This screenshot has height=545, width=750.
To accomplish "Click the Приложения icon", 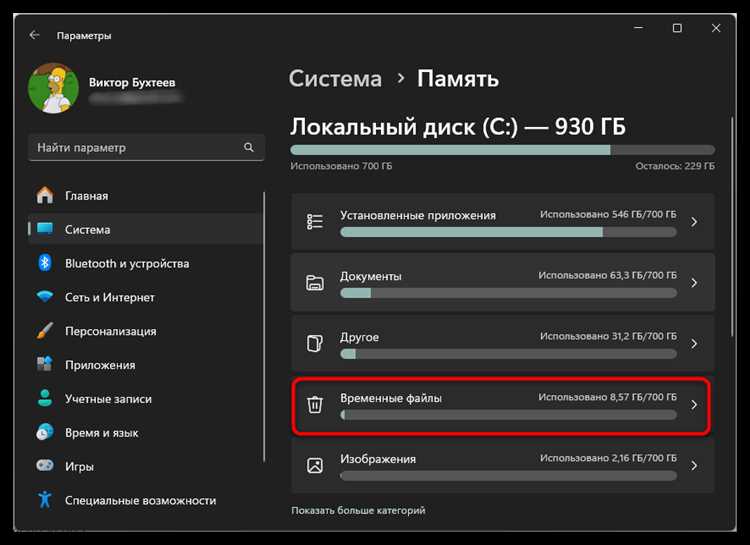I will [45, 365].
